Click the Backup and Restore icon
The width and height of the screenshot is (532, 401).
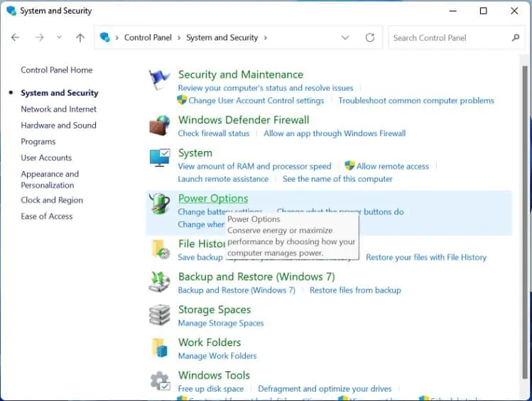click(159, 282)
